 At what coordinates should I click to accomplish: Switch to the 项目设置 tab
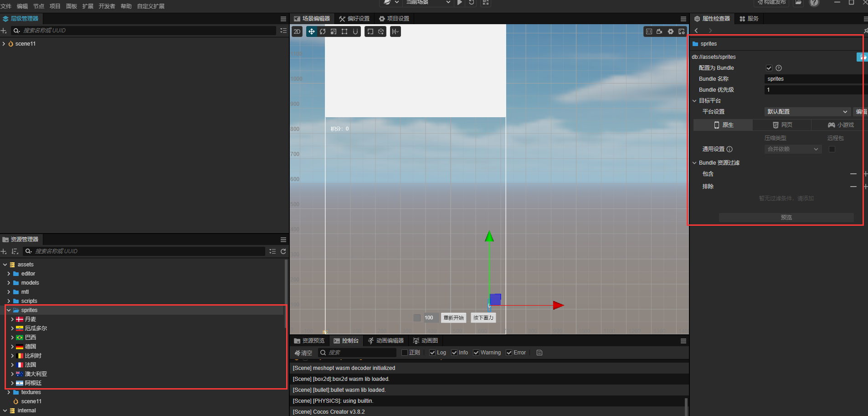point(394,19)
